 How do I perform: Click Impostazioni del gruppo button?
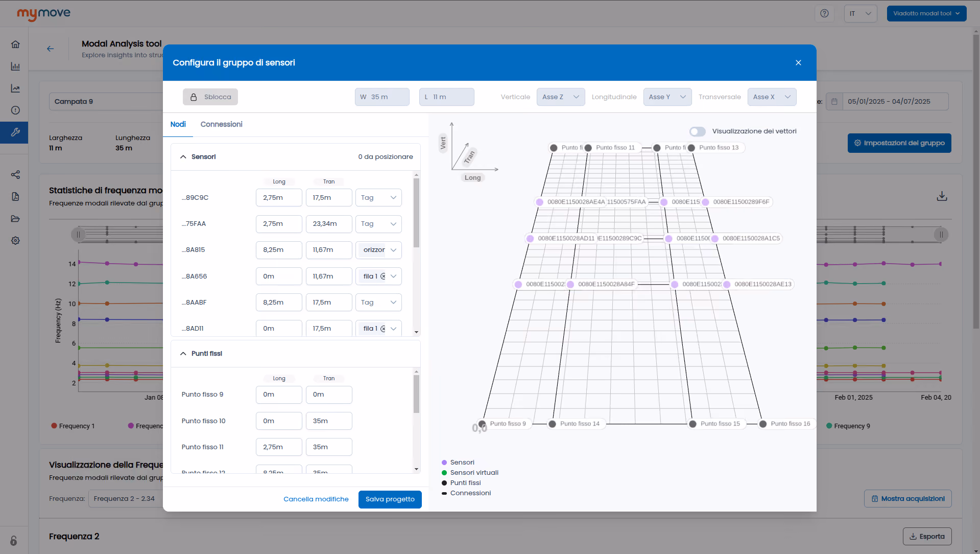tap(899, 143)
